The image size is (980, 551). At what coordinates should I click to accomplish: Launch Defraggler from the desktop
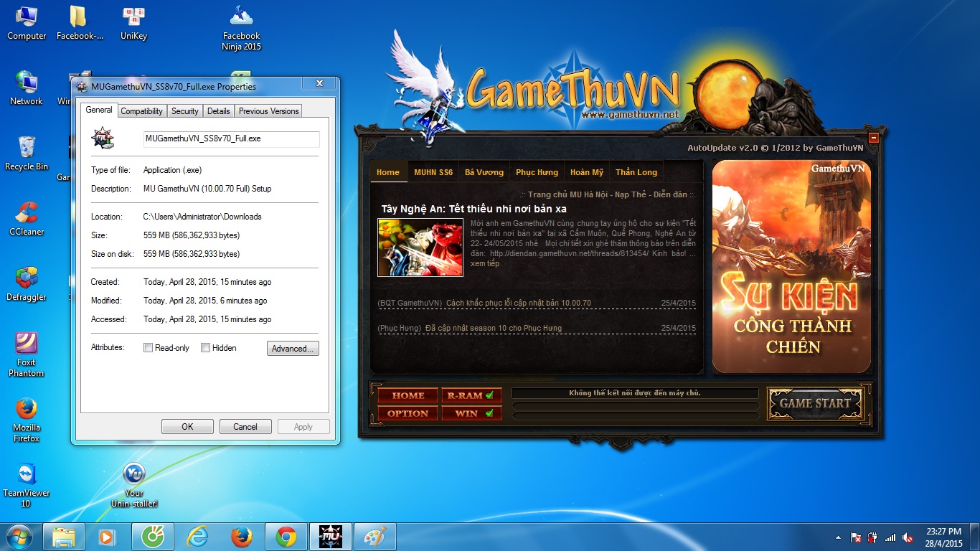(27, 283)
